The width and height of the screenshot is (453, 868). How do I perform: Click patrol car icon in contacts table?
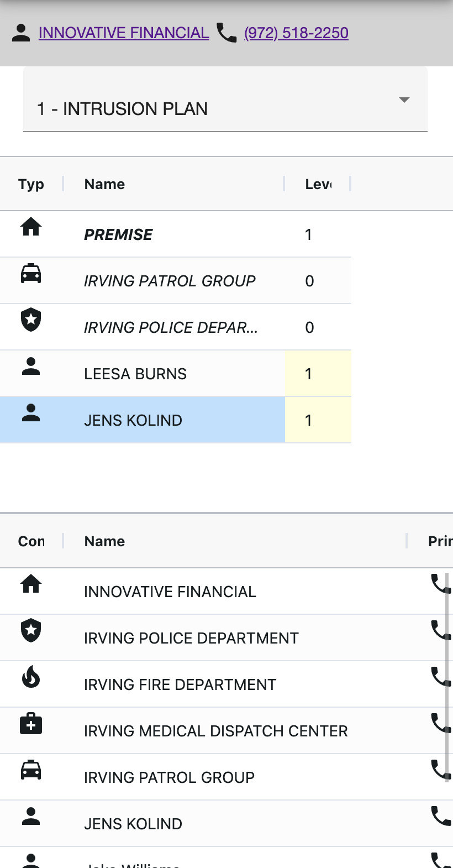click(x=31, y=770)
